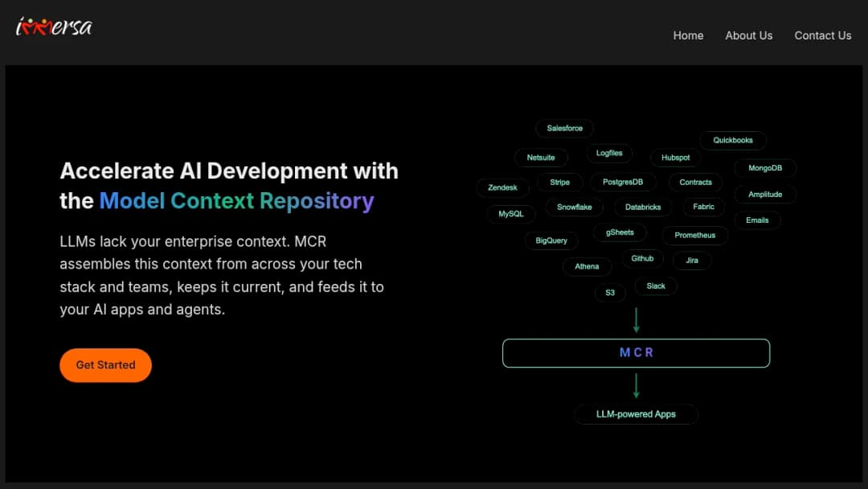This screenshot has width=868, height=489.
Task: Click the Github pill
Action: (x=642, y=259)
